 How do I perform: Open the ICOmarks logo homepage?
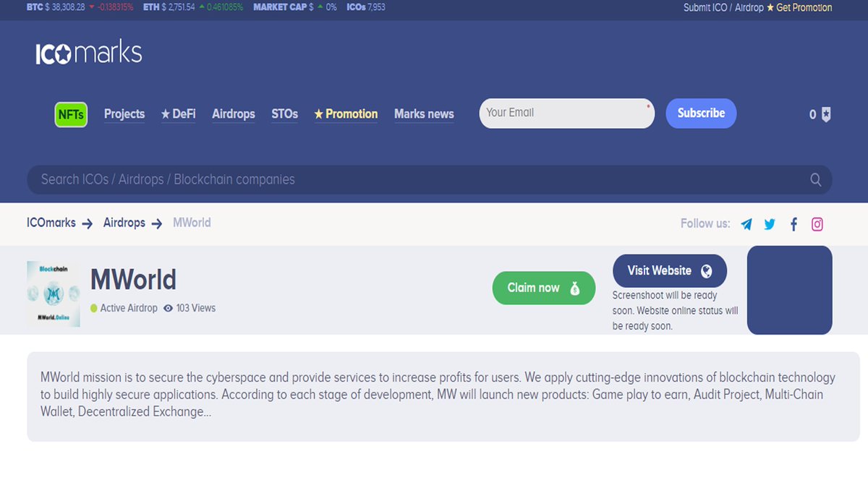point(89,53)
